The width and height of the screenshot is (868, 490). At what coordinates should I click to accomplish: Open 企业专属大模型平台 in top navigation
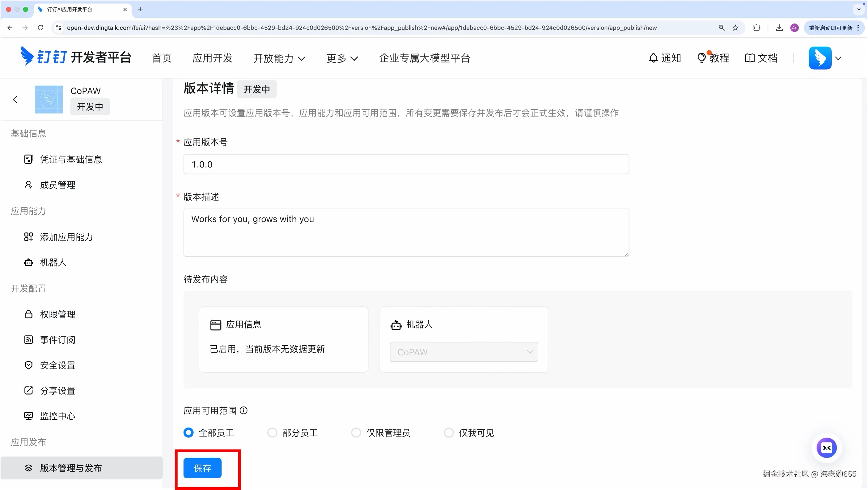(x=424, y=58)
